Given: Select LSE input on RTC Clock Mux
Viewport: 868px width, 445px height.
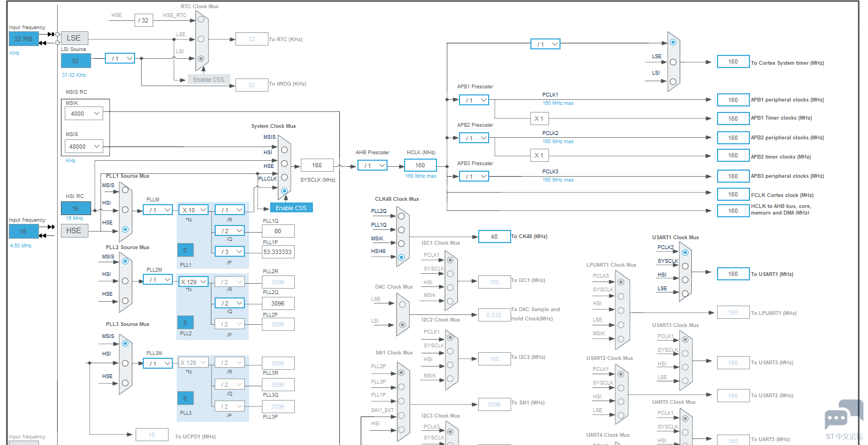Looking at the screenshot, I should point(201,39).
